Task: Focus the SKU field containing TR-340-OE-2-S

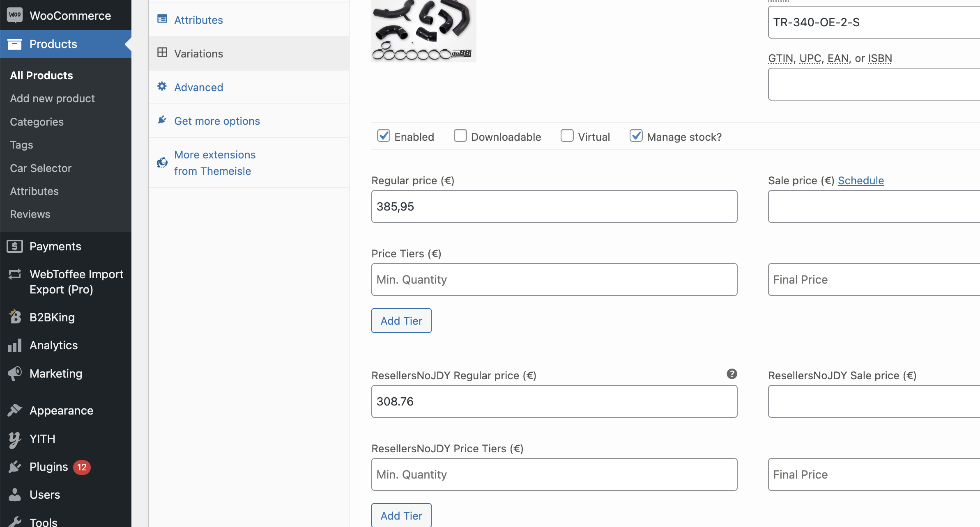Action: (x=874, y=22)
